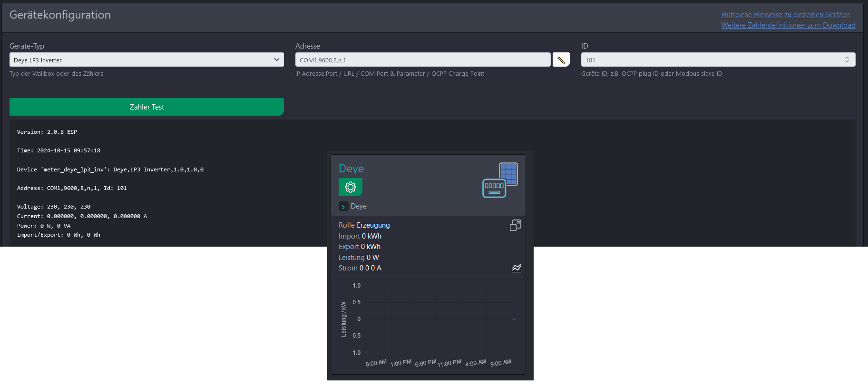Toggle the chart icon beside Strom
Viewport: 868px width, 389px height.
[x=516, y=268]
